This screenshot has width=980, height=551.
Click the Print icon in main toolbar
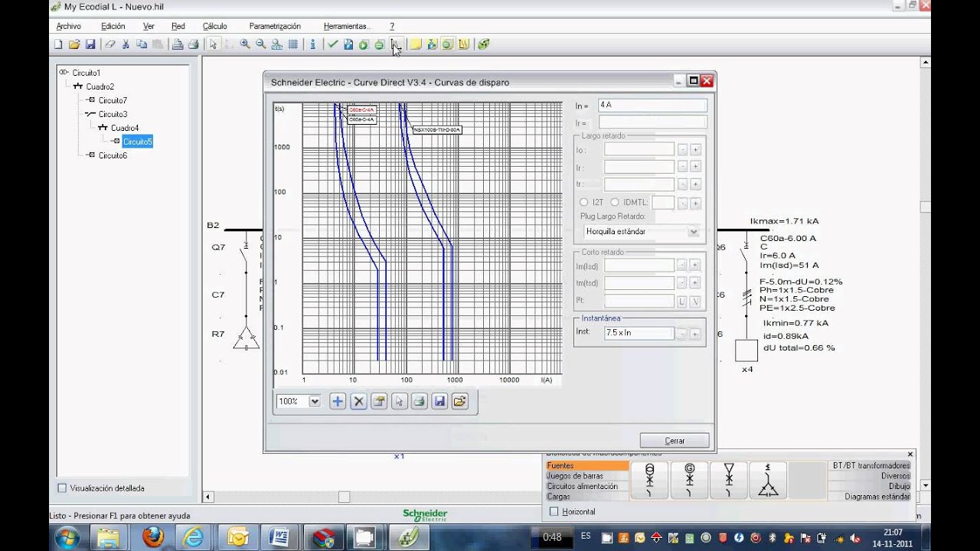[x=194, y=44]
